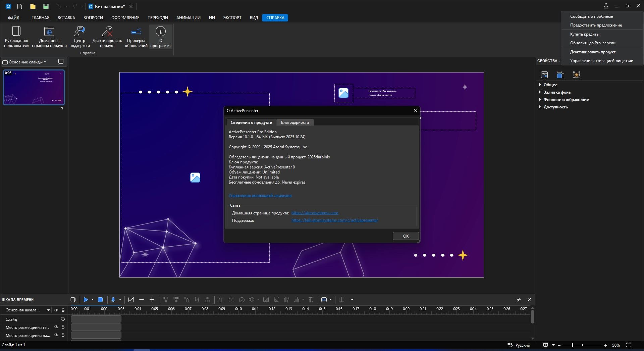This screenshot has height=351, width=644.
Task: Switch to the Благодарности tab
Action: point(295,122)
